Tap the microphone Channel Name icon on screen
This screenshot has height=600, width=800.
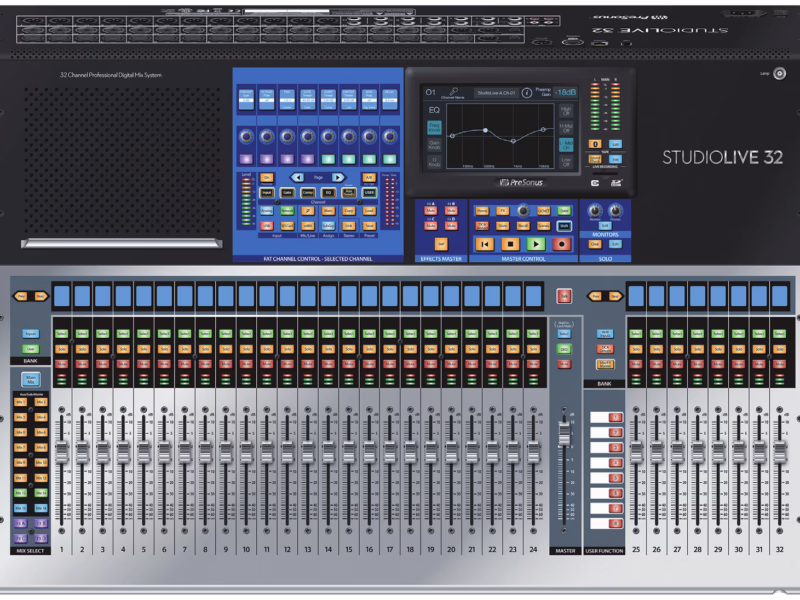[x=453, y=92]
